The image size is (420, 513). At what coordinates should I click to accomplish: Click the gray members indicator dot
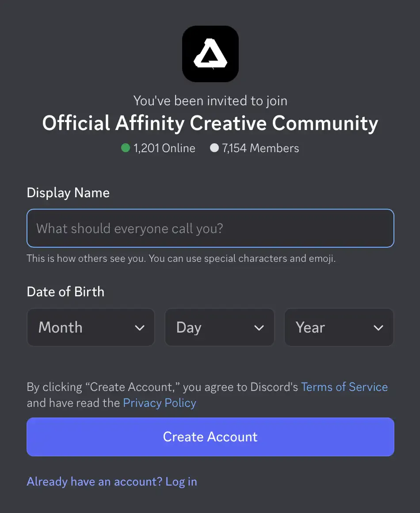point(214,148)
